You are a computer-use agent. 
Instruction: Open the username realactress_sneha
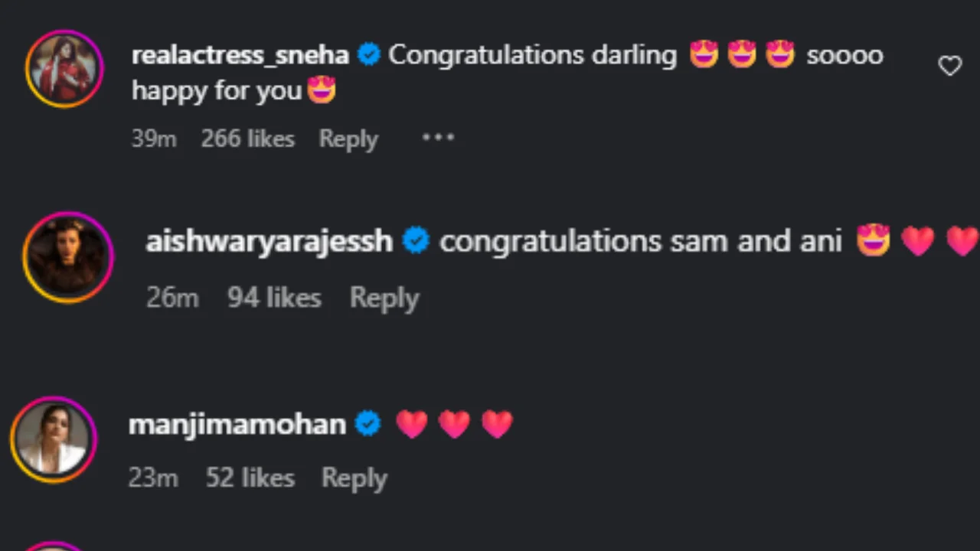[240, 54]
